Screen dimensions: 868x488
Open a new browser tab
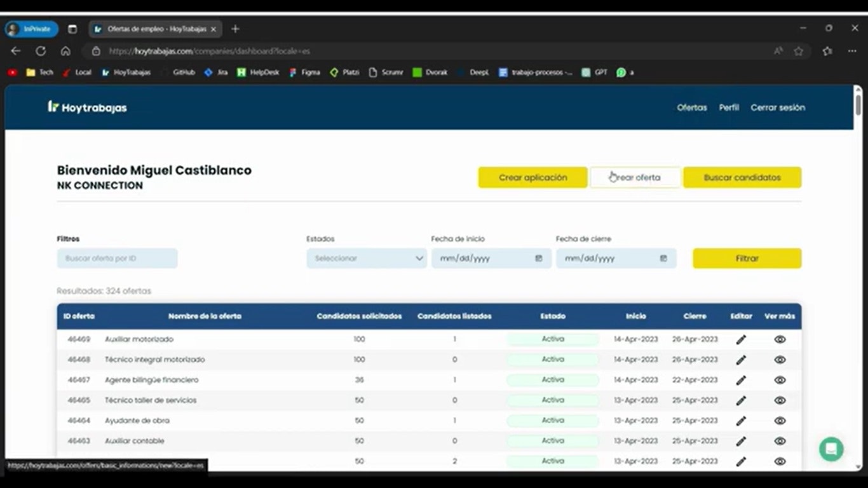pyautogui.click(x=235, y=29)
